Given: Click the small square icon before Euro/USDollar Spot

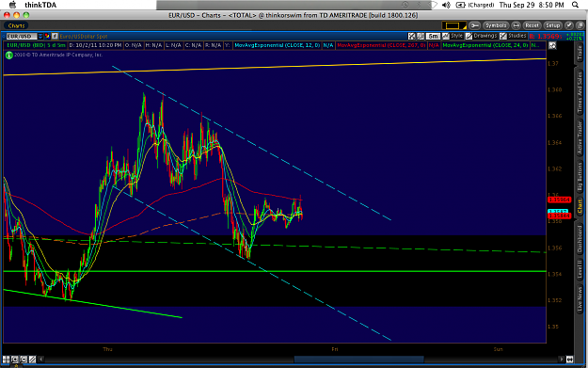Looking at the screenshot, I should click(x=55, y=37).
